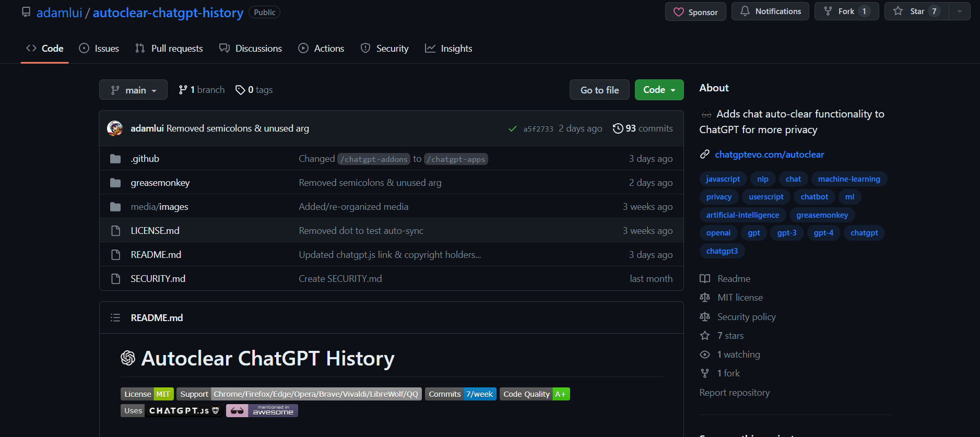Open commit 'Create SECURITY.md'
This screenshot has width=980, height=437.
pos(340,279)
